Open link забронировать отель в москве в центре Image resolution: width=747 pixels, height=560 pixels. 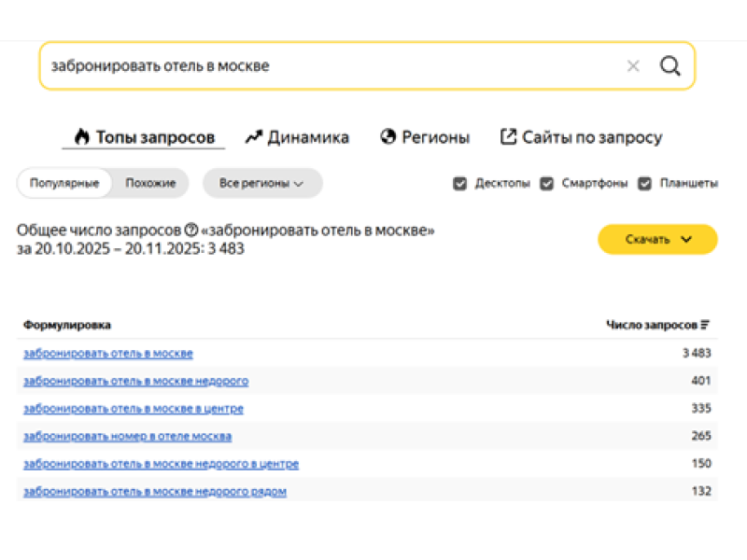pyautogui.click(x=133, y=409)
